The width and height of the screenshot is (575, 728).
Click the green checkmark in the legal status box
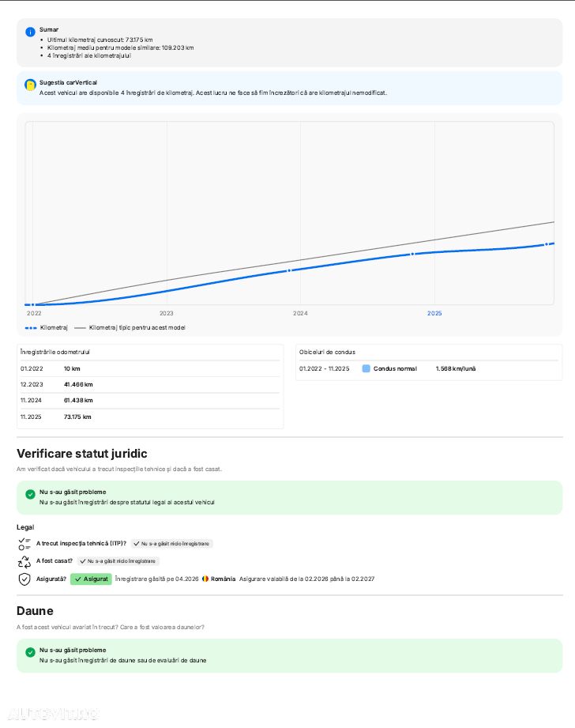pyautogui.click(x=30, y=494)
